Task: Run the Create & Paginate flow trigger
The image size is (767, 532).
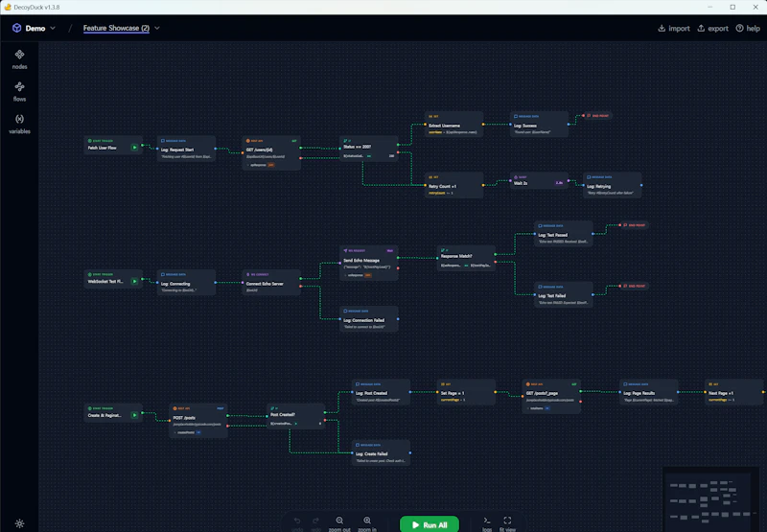Action: coord(134,415)
